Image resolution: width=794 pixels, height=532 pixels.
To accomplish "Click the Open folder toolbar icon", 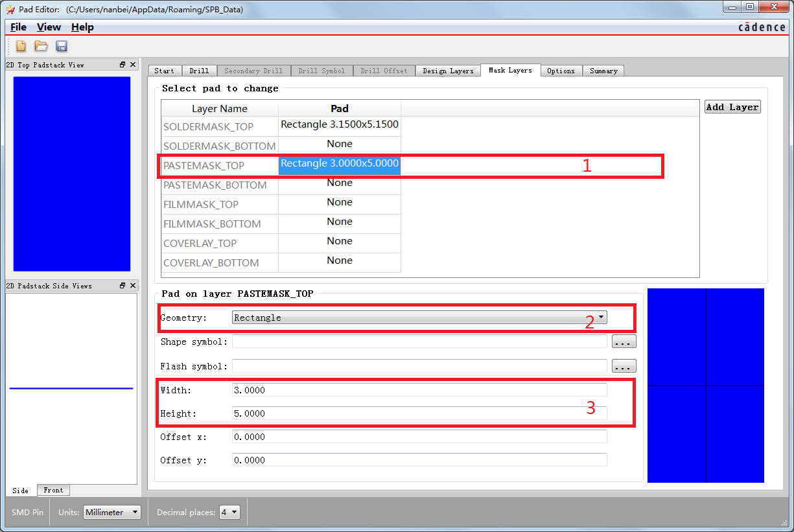I will pyautogui.click(x=41, y=46).
